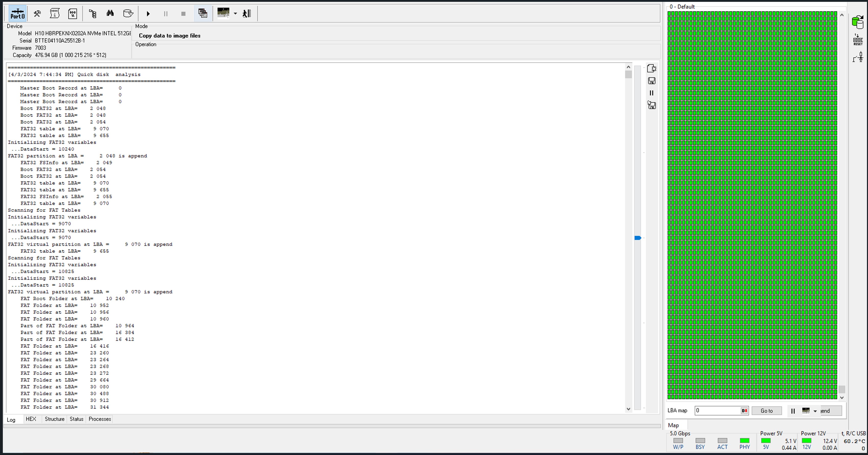868x455 pixels.
Task: Open dropdown arrow beside toolbar map icon
Action: pos(235,14)
